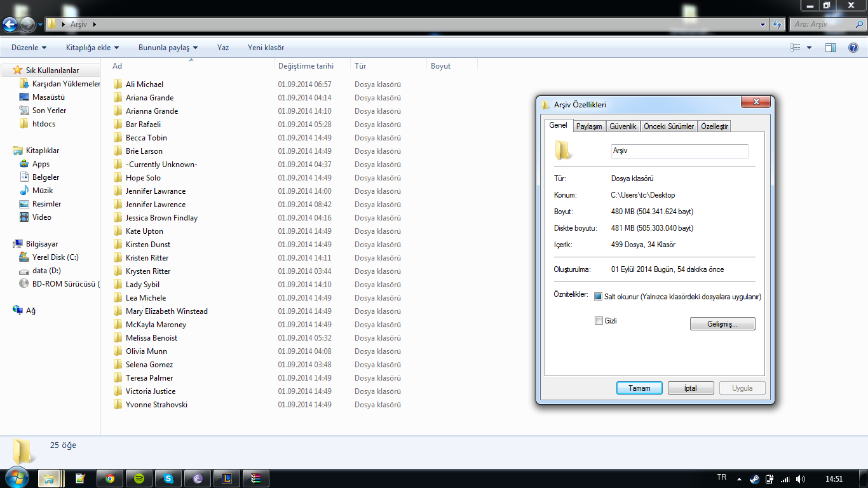Click the volume speaker icon in tray
868x488 pixels.
pos(801,478)
